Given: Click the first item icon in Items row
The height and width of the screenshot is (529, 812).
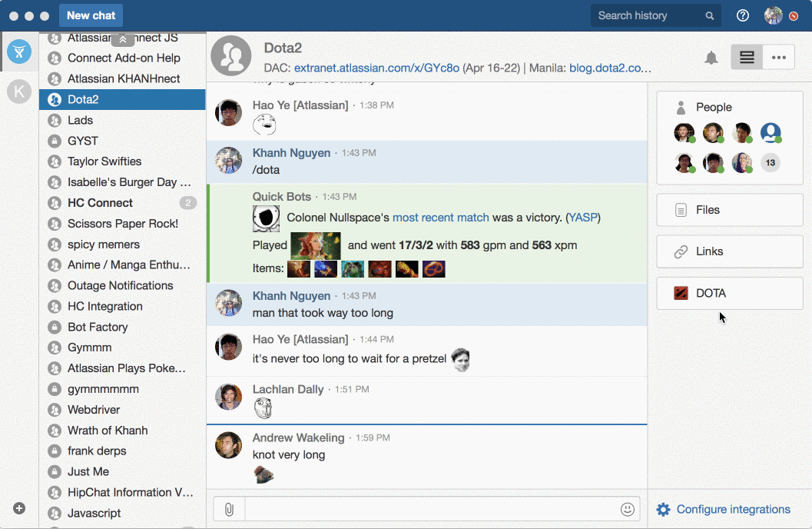Looking at the screenshot, I should tap(299, 269).
